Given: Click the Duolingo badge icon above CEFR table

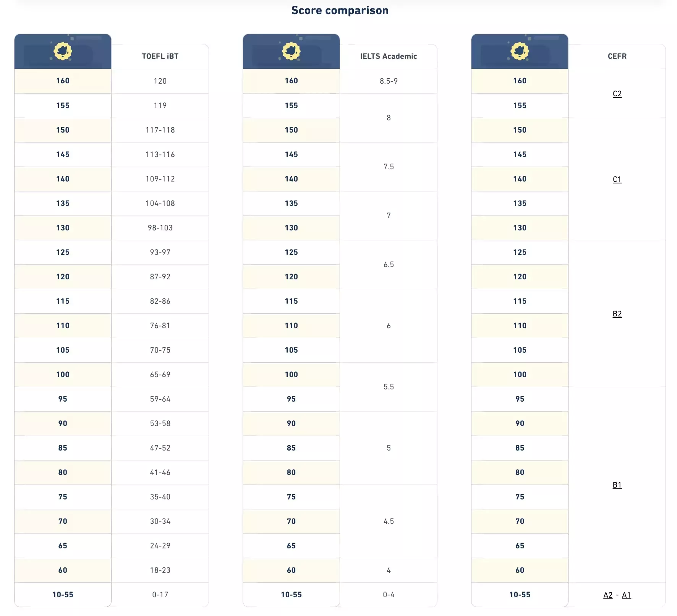Looking at the screenshot, I should [520, 51].
